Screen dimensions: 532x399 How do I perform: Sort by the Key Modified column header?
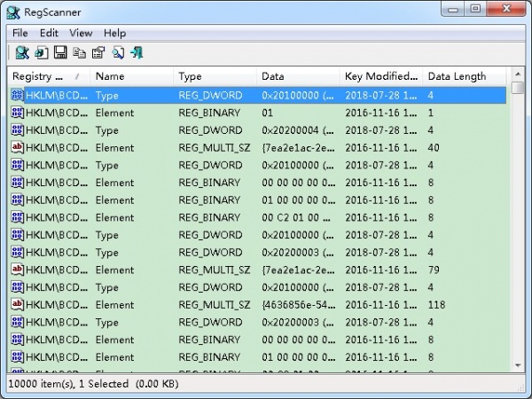[380, 76]
